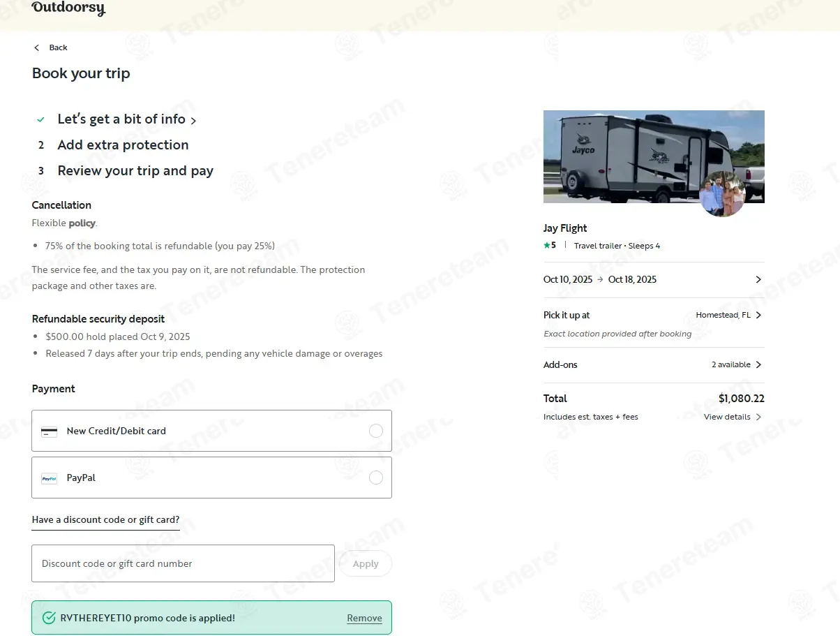Remove the RVTHEREYET10 promo code
Screen dimensions: 840x636
pos(364,618)
